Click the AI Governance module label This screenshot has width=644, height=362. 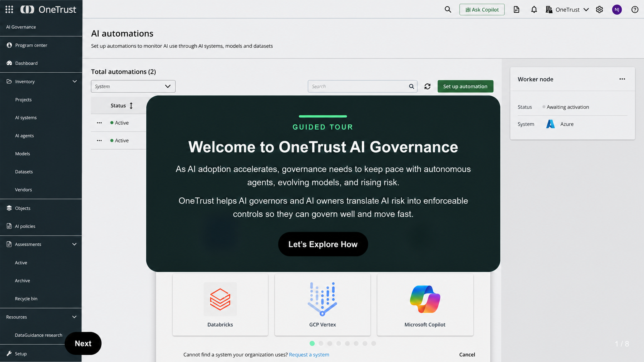pos(21,27)
